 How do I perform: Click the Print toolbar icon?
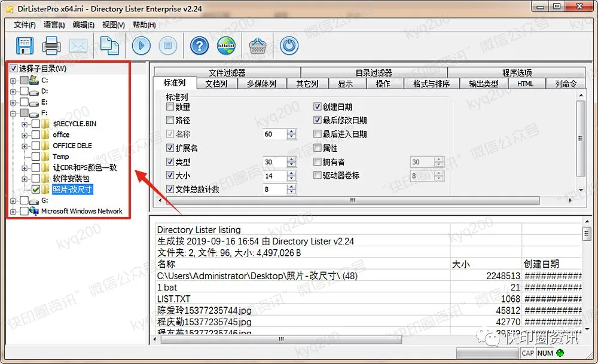pyautogui.click(x=51, y=46)
